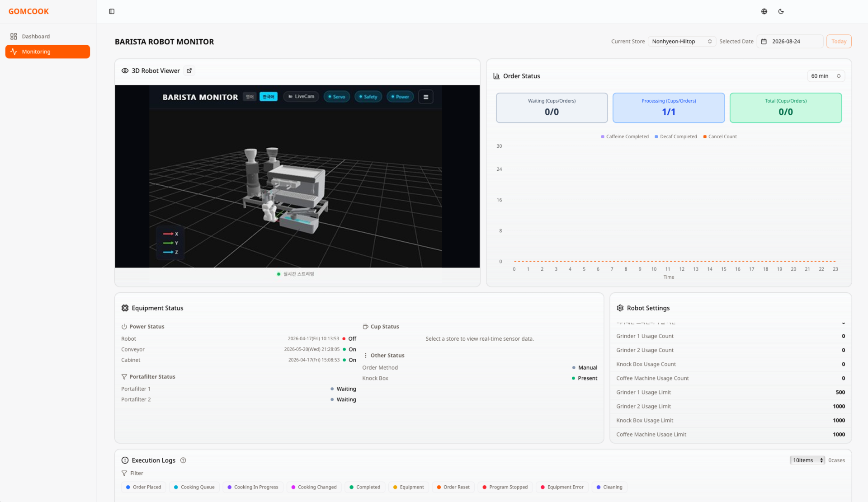Click the Coffee Machine Usage Count row
The height and width of the screenshot is (502, 868).
[x=731, y=378]
